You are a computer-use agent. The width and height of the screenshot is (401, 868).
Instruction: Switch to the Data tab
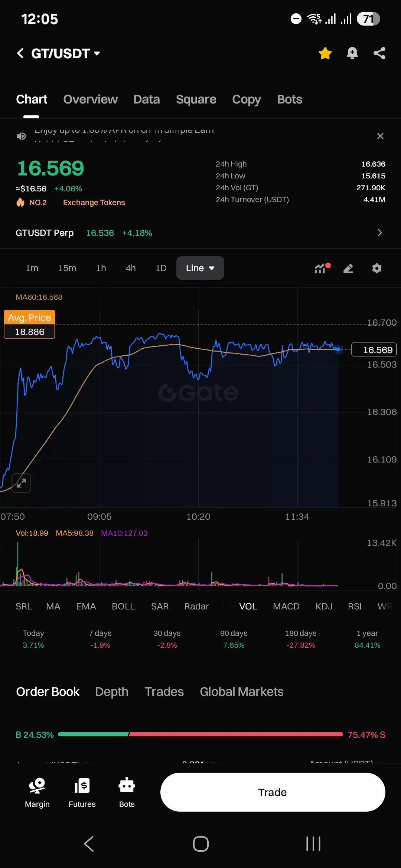coord(147,99)
